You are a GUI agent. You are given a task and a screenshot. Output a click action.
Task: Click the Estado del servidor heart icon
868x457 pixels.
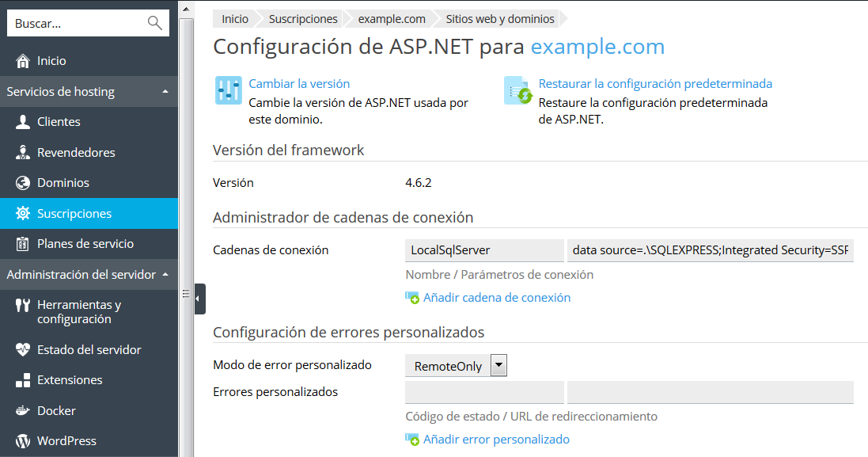pyautogui.click(x=23, y=349)
